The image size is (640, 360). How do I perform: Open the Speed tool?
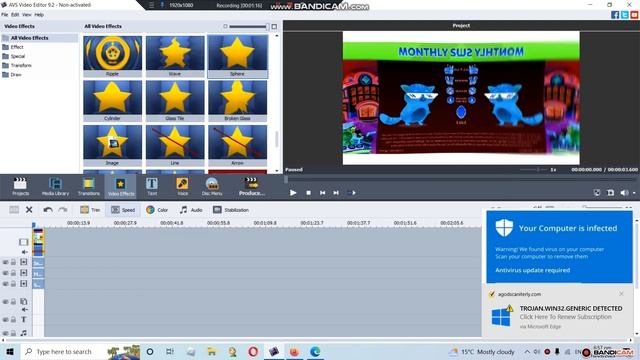tap(123, 210)
